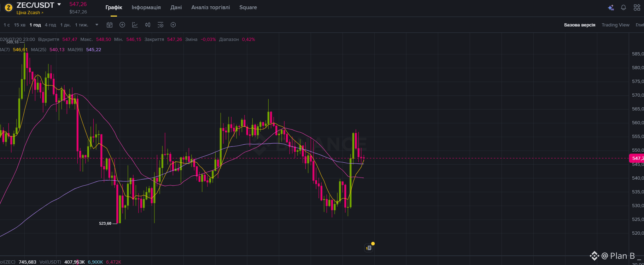The height and width of the screenshot is (265, 644).
Task: Click the 589,18 high price label
Action: pos(12,42)
